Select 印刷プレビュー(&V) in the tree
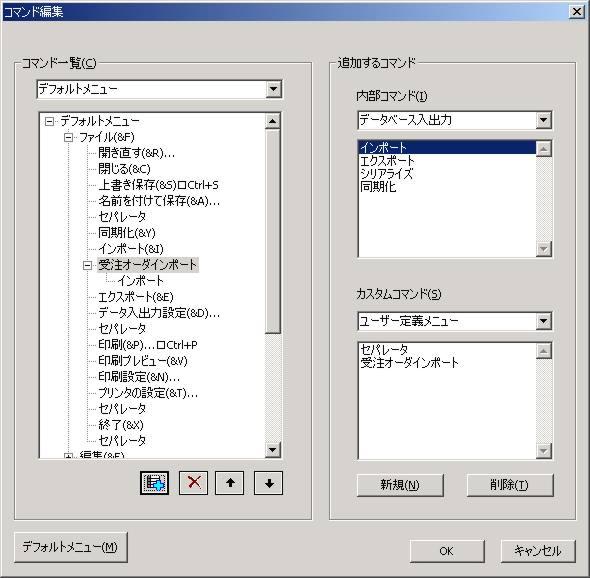Viewport: 590px width, 578px height. pos(143,361)
